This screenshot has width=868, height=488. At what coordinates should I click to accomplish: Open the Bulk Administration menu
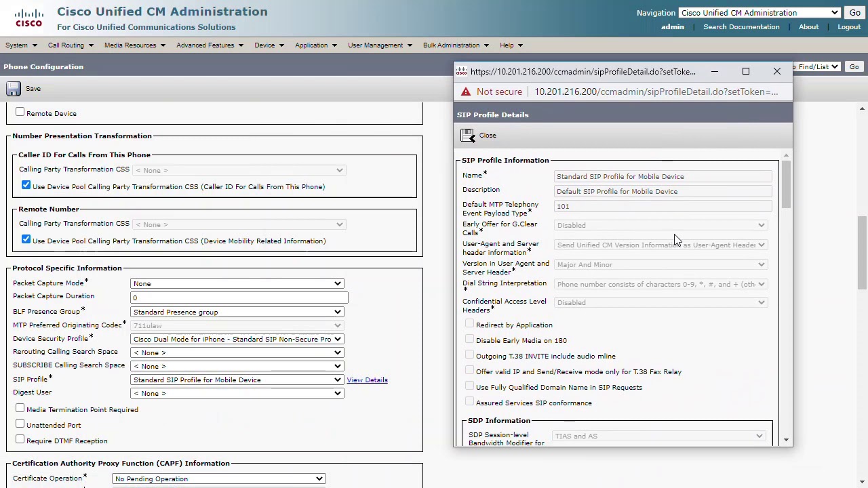pos(456,45)
